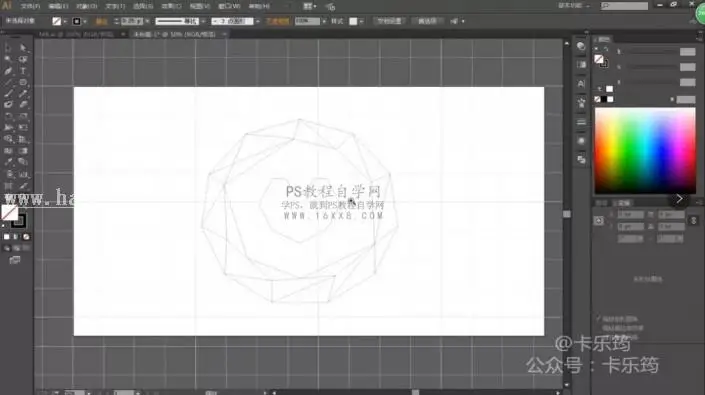Open the 文字(T) menu
Screen dimensions: 705x395
coord(115,6)
